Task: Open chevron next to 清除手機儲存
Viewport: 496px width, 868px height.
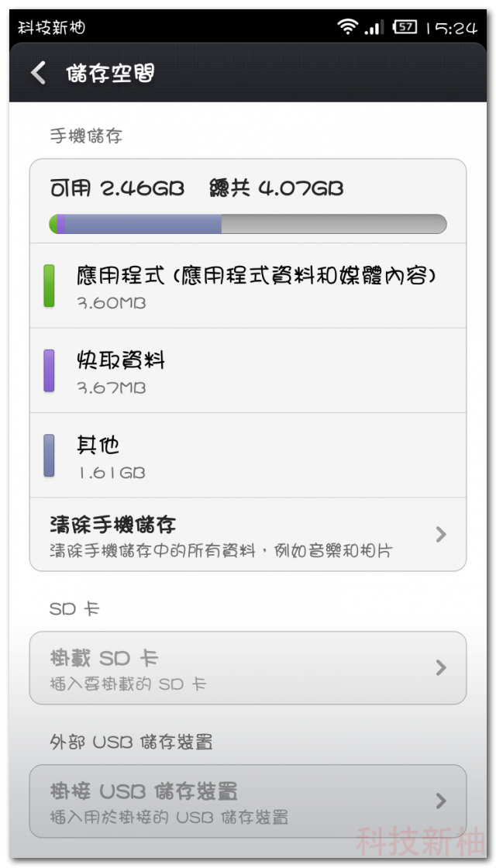Action: (441, 534)
